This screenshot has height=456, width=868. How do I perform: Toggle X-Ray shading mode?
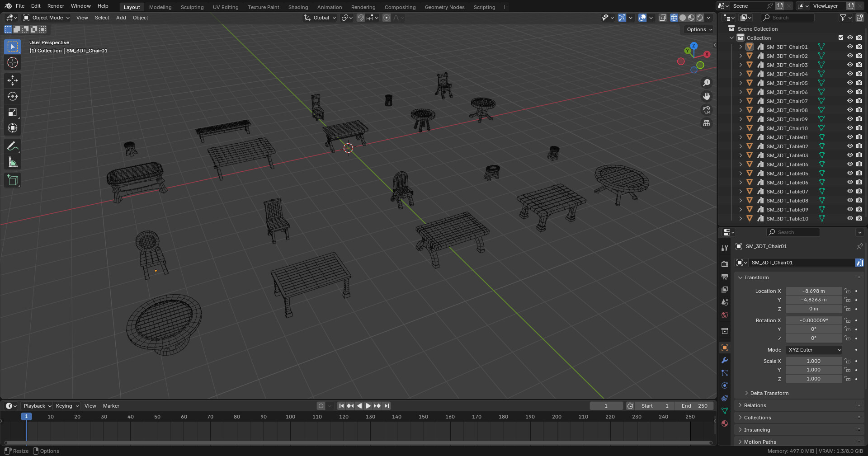[663, 18]
